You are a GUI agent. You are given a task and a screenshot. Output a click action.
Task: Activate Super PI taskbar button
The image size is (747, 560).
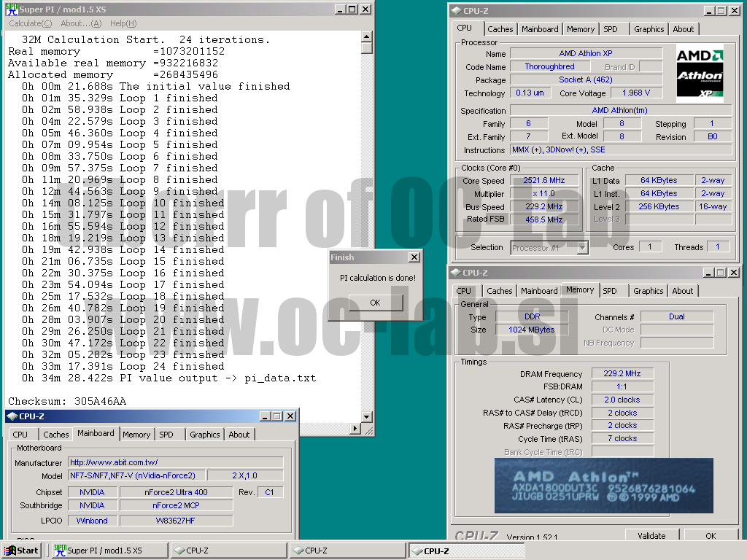(x=109, y=551)
